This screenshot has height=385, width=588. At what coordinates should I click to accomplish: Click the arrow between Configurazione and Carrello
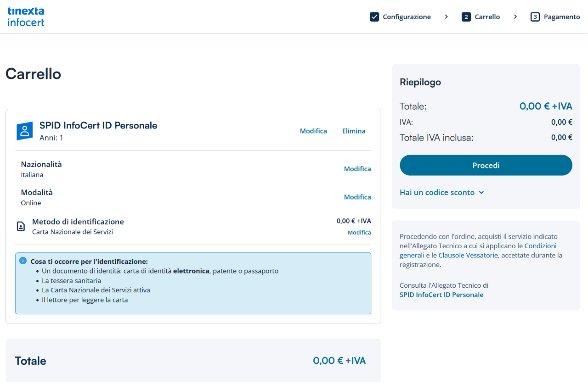click(446, 17)
